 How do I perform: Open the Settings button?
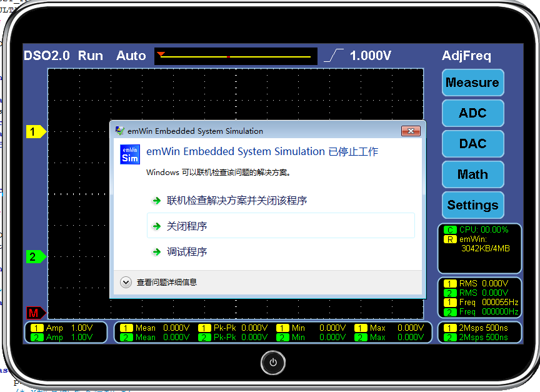[473, 205]
